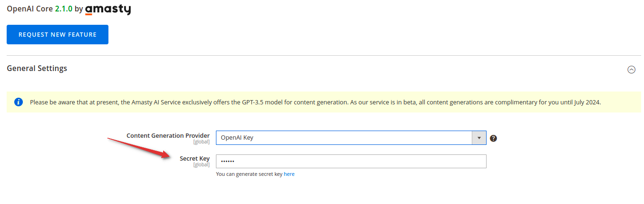Click the green 2.1.0 version number
The image size is (644, 204).
coord(64,9)
